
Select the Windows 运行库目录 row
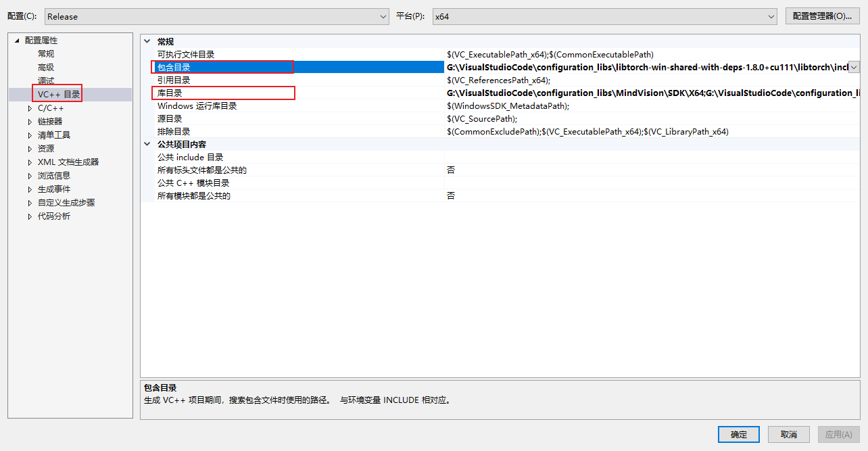pos(500,105)
